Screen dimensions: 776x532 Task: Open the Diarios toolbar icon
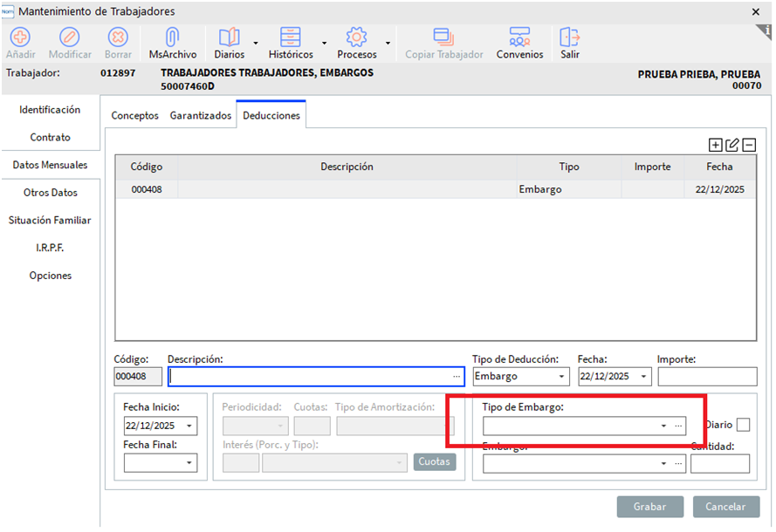tap(229, 38)
